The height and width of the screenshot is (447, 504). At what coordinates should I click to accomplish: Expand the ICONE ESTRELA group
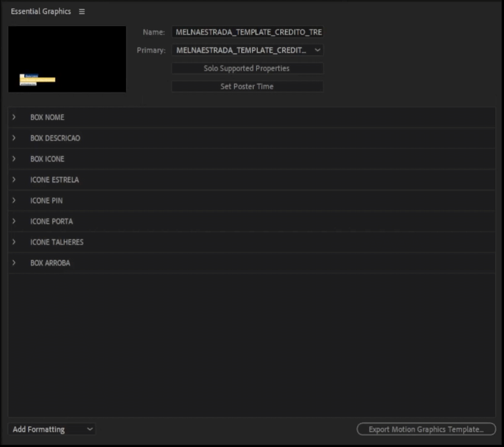click(x=14, y=179)
